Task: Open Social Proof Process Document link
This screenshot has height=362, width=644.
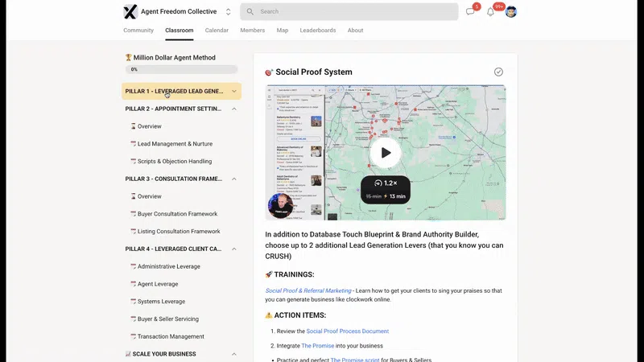Action: point(348,331)
